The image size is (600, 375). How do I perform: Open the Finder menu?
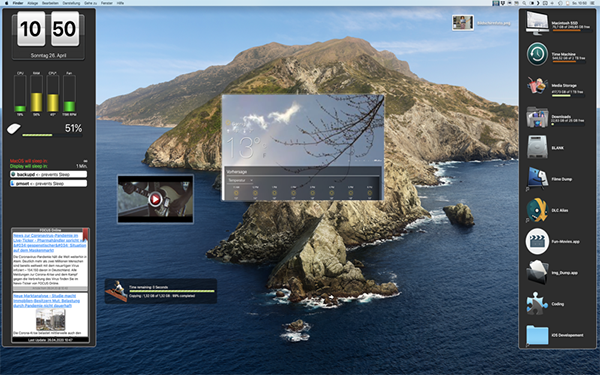pos(18,3)
